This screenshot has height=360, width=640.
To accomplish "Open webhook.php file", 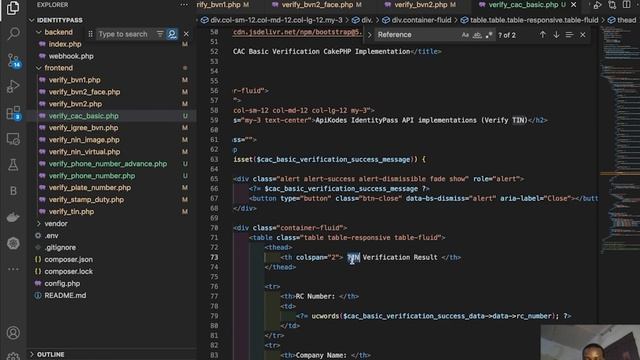I will click(x=71, y=56).
